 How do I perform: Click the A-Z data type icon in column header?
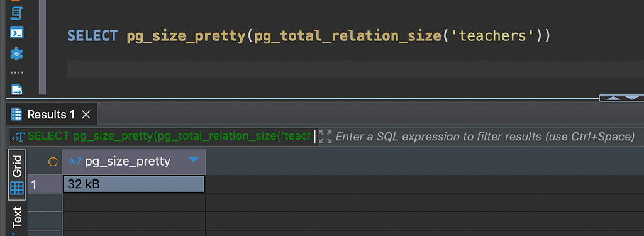[75, 162]
